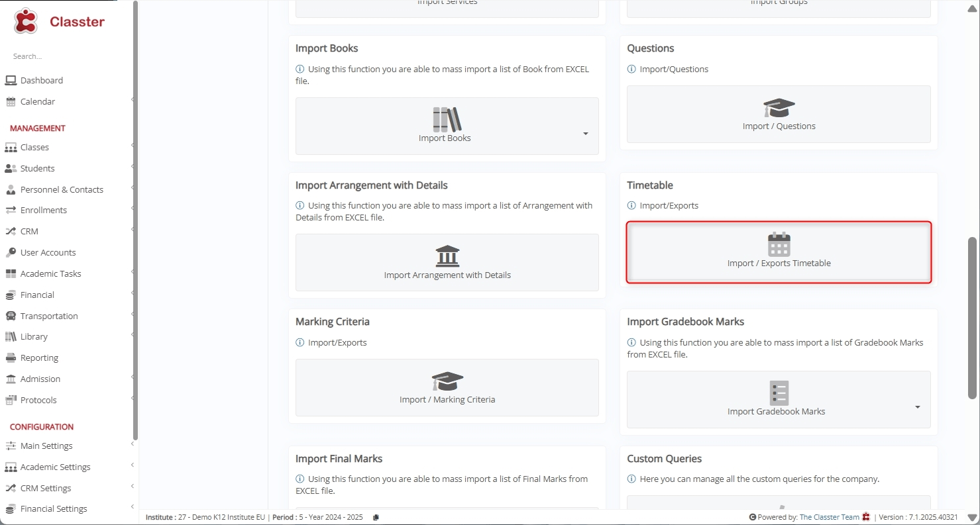
Task: Click the copy icon beside period text
Action: pos(376,517)
